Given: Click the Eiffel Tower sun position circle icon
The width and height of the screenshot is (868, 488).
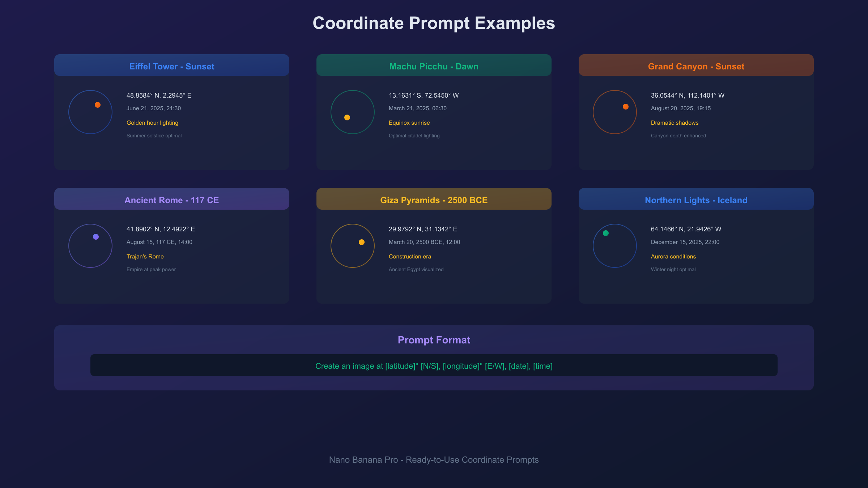Looking at the screenshot, I should 90,112.
